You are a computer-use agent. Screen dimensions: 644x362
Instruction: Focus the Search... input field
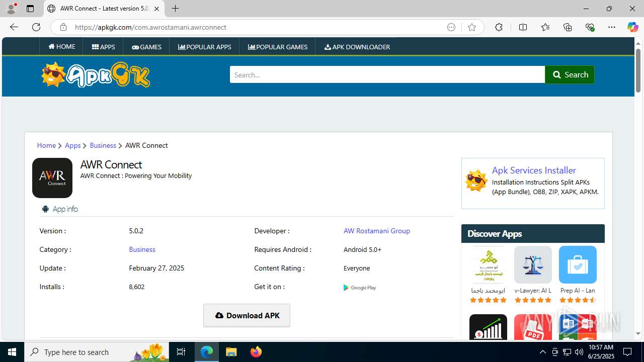tap(387, 74)
